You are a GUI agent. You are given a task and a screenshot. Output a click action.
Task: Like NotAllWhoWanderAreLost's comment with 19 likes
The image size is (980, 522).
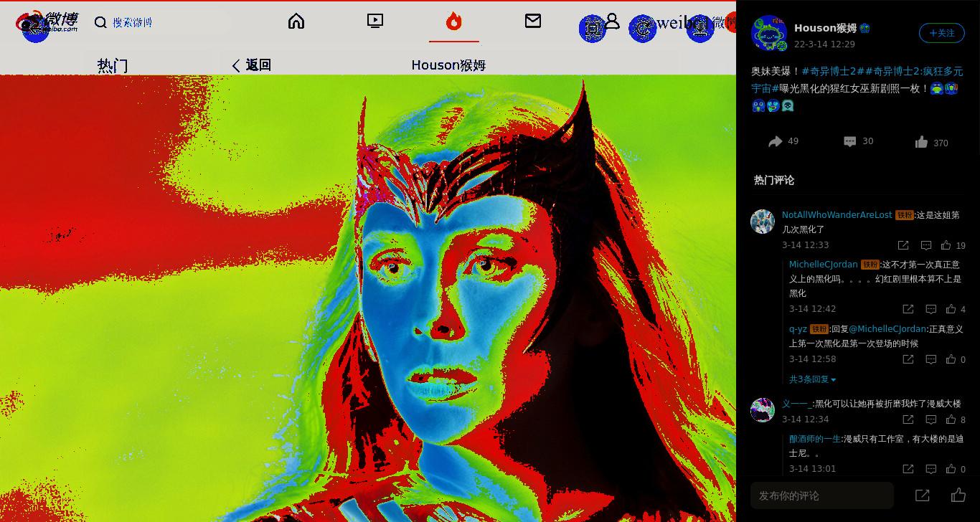point(946,245)
